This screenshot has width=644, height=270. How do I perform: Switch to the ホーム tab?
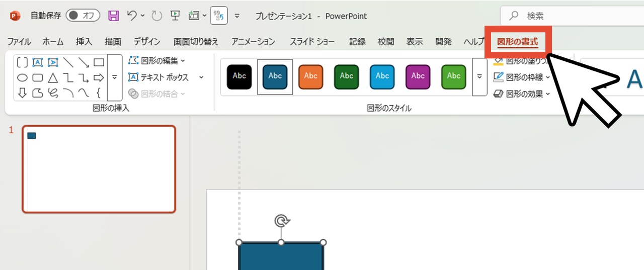(x=53, y=42)
